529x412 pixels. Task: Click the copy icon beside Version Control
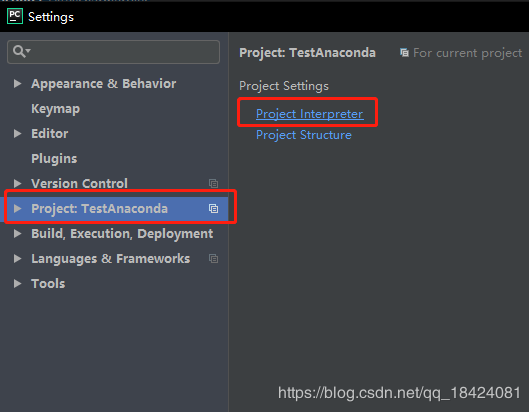(213, 183)
